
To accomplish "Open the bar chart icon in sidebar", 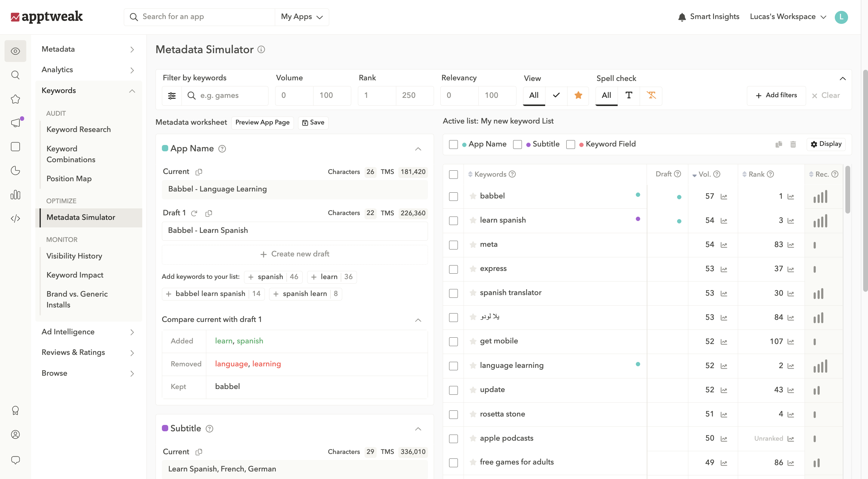I will point(15,195).
